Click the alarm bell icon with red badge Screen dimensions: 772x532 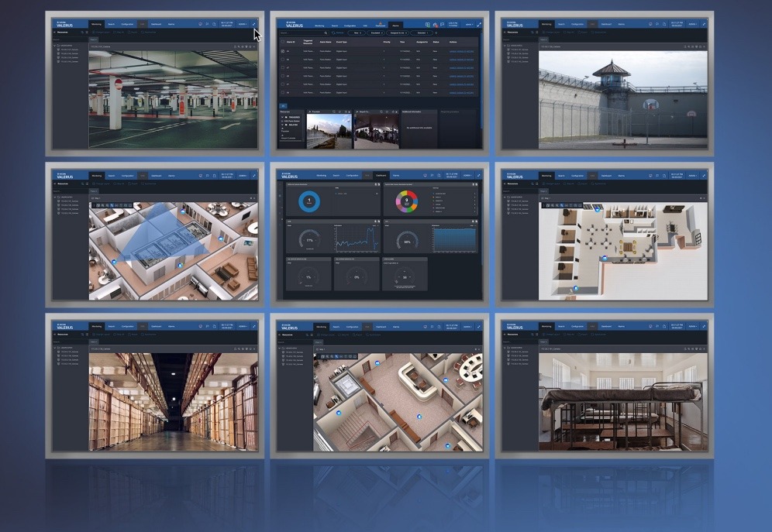(x=433, y=26)
